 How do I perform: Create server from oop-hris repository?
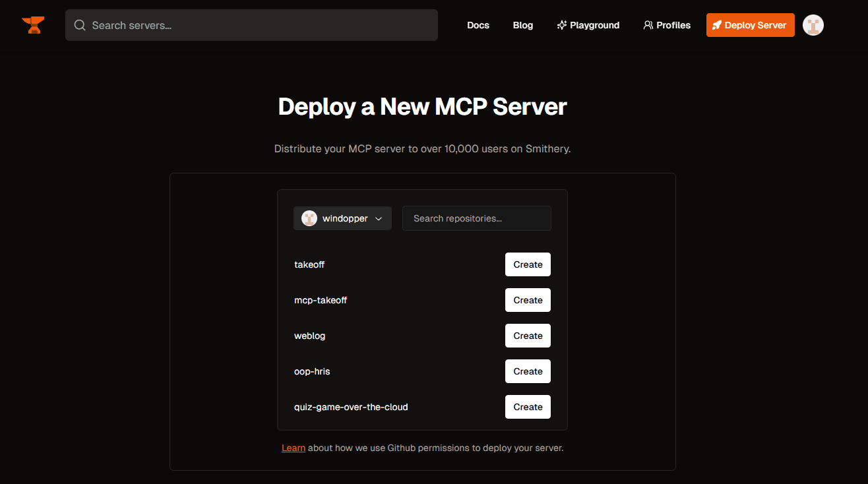528,371
